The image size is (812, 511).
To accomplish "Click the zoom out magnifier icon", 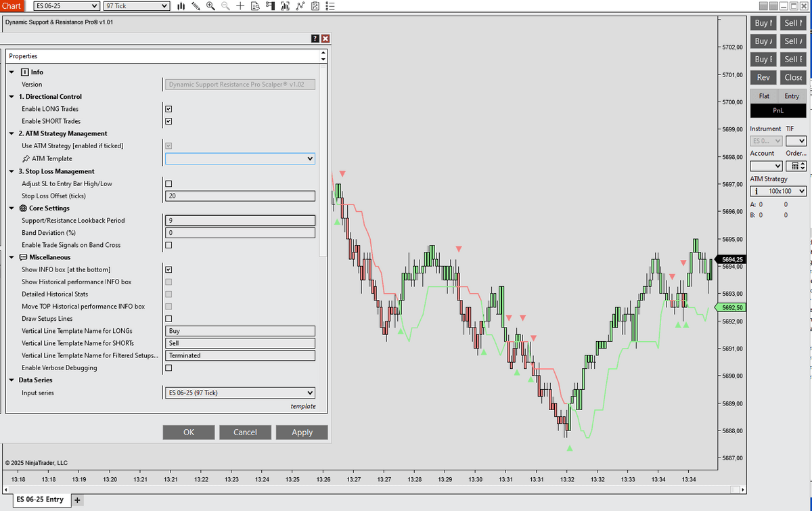I will [x=225, y=6].
